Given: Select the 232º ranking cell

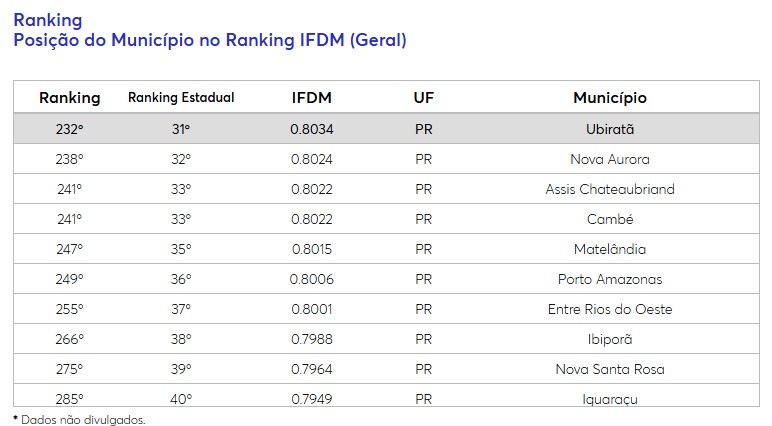Looking at the screenshot, I should coord(70,129).
